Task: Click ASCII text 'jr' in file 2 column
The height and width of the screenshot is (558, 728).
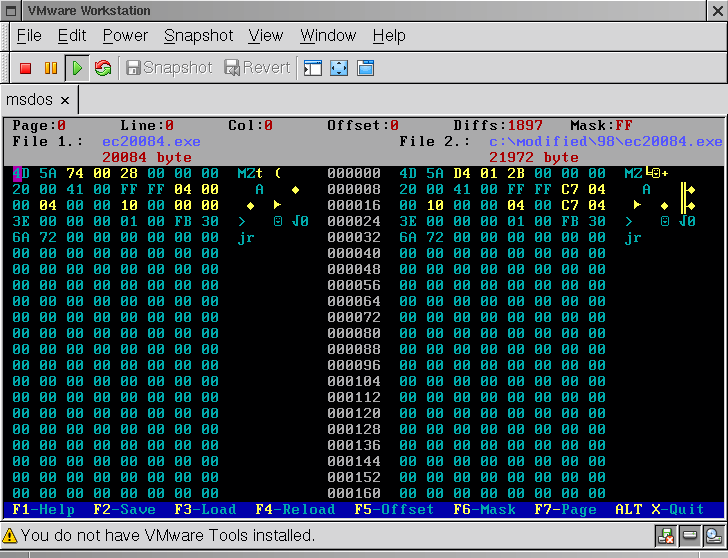Action: [633, 237]
